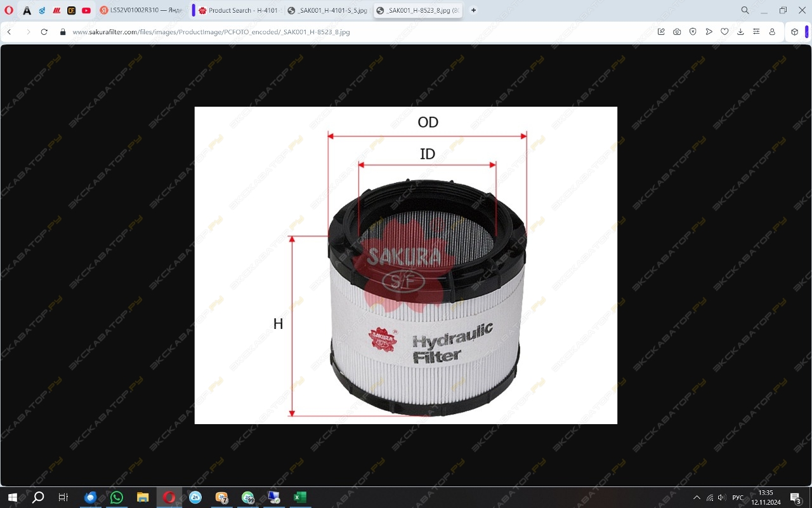Show hidden system tray icons
The width and height of the screenshot is (812, 508).
point(697,497)
